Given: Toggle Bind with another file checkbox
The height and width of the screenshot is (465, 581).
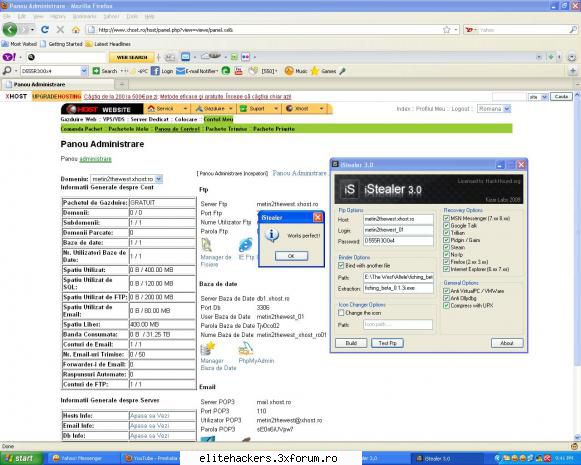Looking at the screenshot, I should (x=341, y=265).
